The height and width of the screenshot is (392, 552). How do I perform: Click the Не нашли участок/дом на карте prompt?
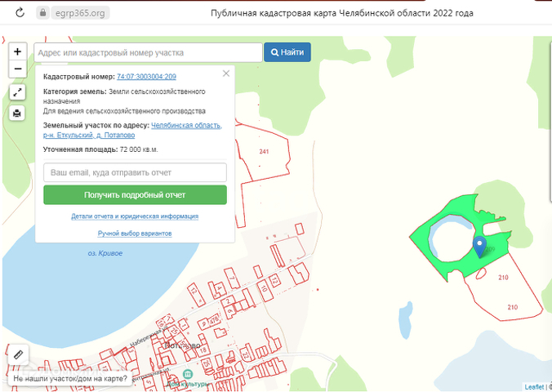pos(70,380)
